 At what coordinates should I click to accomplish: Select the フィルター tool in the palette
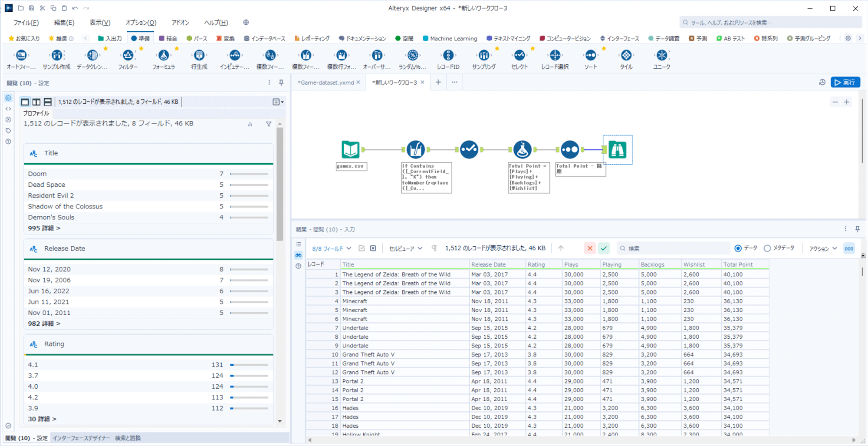click(128, 55)
